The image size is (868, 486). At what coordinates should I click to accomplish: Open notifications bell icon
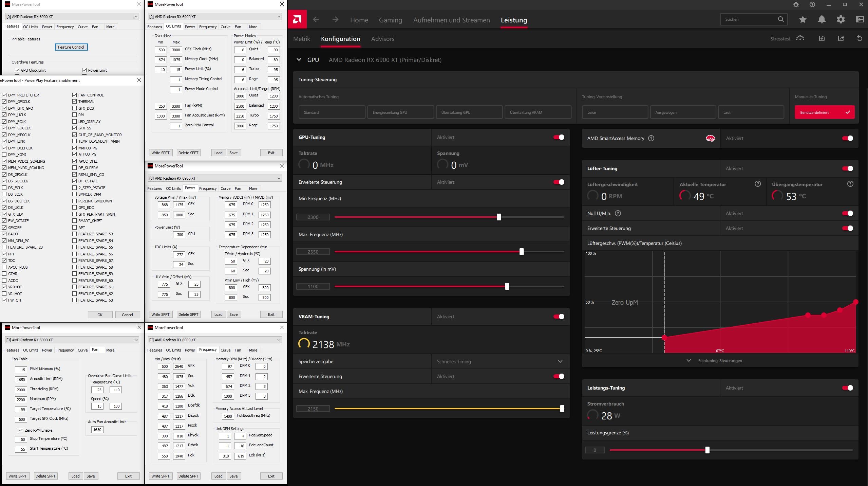click(x=822, y=19)
